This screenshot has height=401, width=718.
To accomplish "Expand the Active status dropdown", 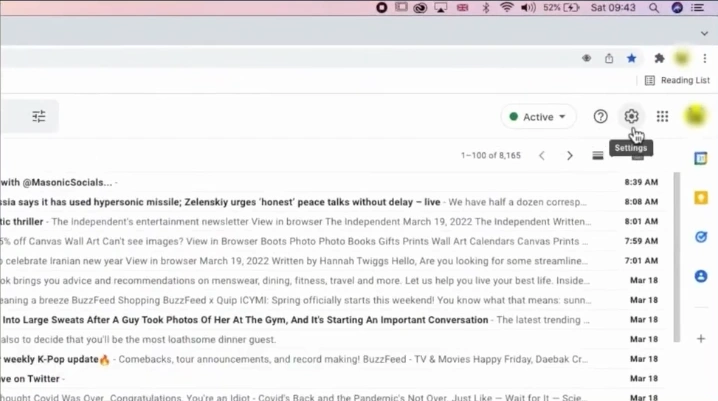I will pyautogui.click(x=538, y=117).
